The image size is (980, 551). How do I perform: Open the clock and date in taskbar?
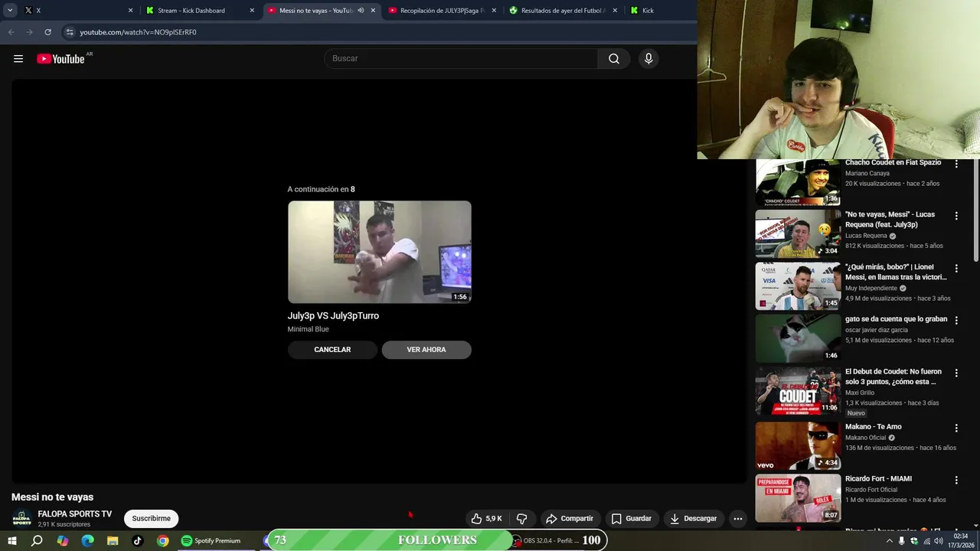pos(961,540)
